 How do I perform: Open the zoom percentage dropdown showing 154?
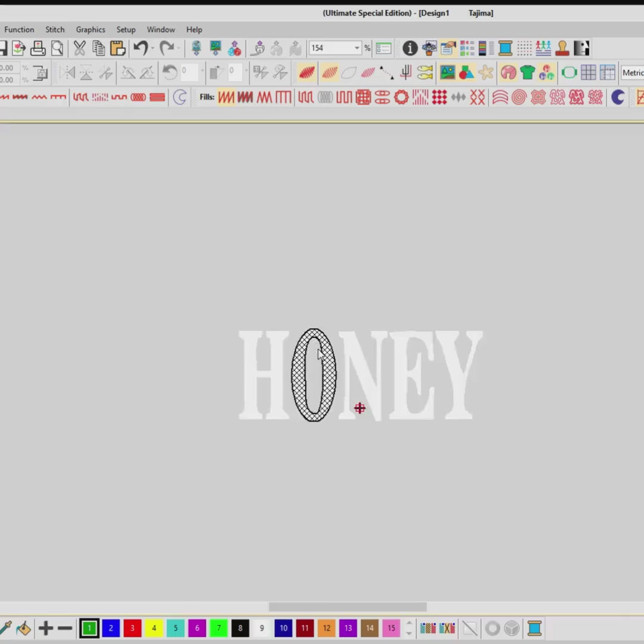[357, 48]
